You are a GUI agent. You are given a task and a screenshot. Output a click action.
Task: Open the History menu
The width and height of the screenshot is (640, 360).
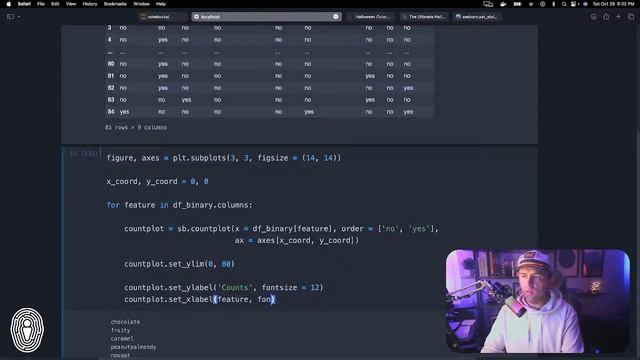point(90,4)
